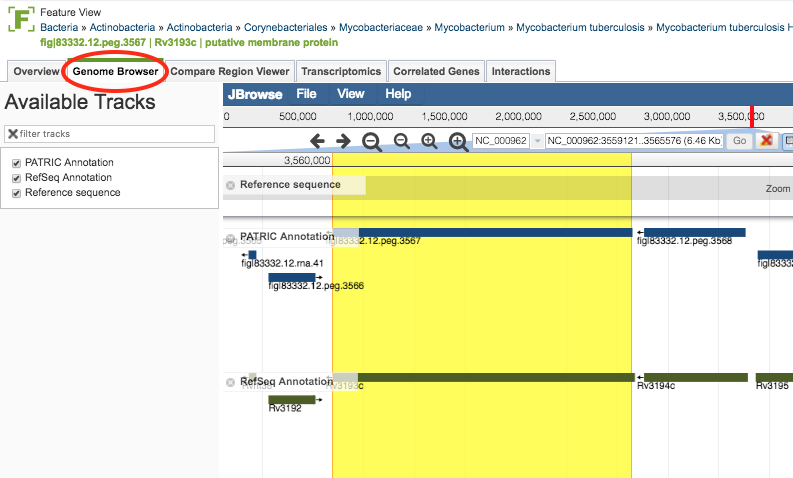This screenshot has width=793, height=478.
Task: Follow the Mycobacterium genus breadcrumb link
Action: pos(469,27)
